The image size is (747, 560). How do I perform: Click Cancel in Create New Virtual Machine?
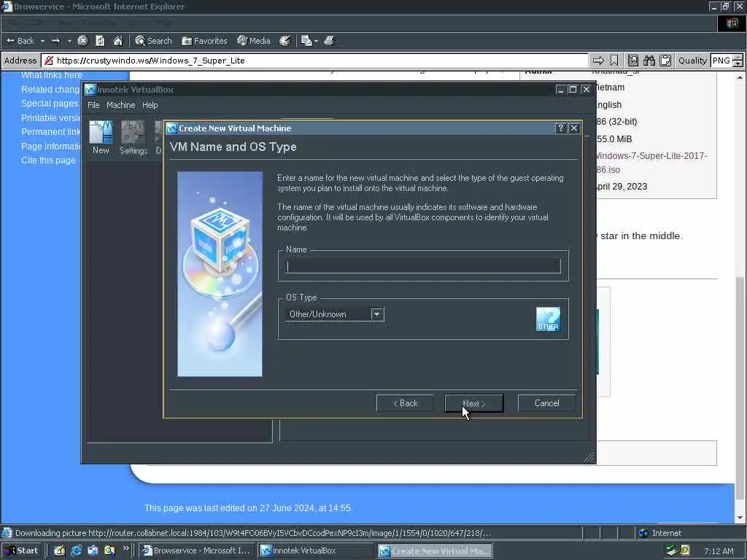[546, 403]
